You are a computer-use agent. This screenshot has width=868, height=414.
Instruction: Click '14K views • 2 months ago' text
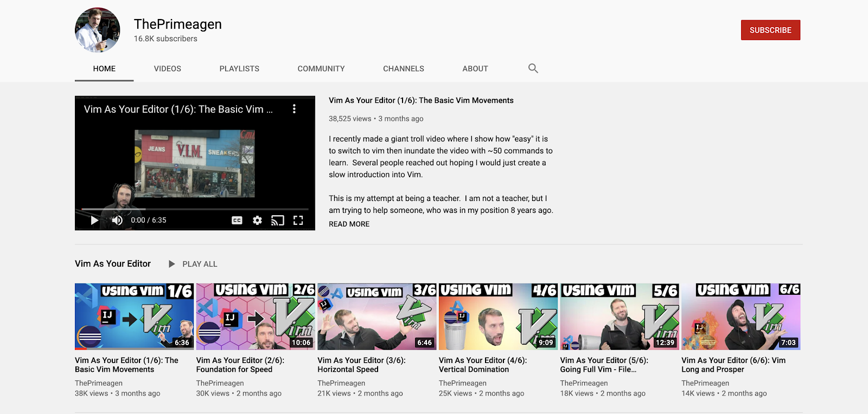coord(724,393)
